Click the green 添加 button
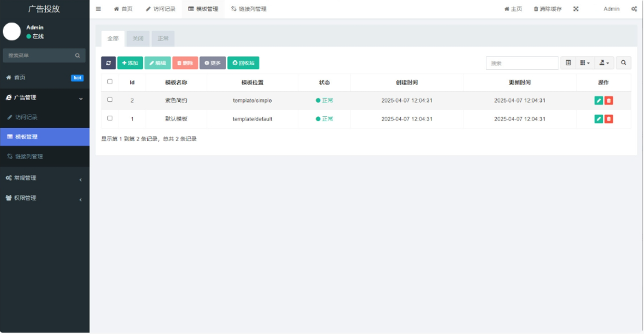Viewport: 644px width, 334px height. (130, 63)
